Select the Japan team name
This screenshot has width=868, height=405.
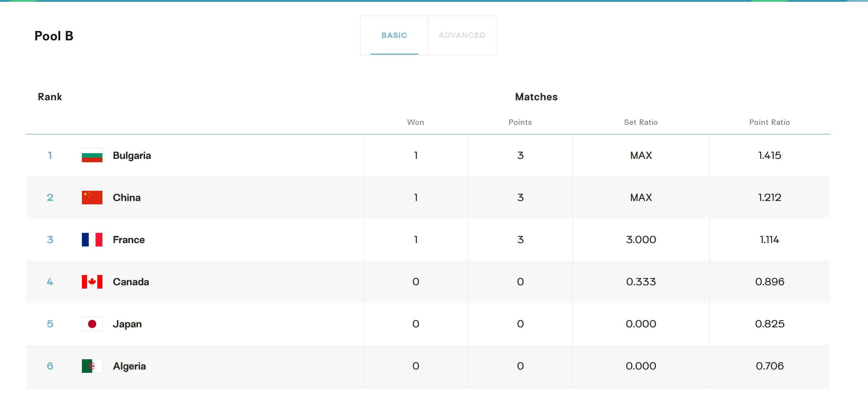(x=127, y=324)
